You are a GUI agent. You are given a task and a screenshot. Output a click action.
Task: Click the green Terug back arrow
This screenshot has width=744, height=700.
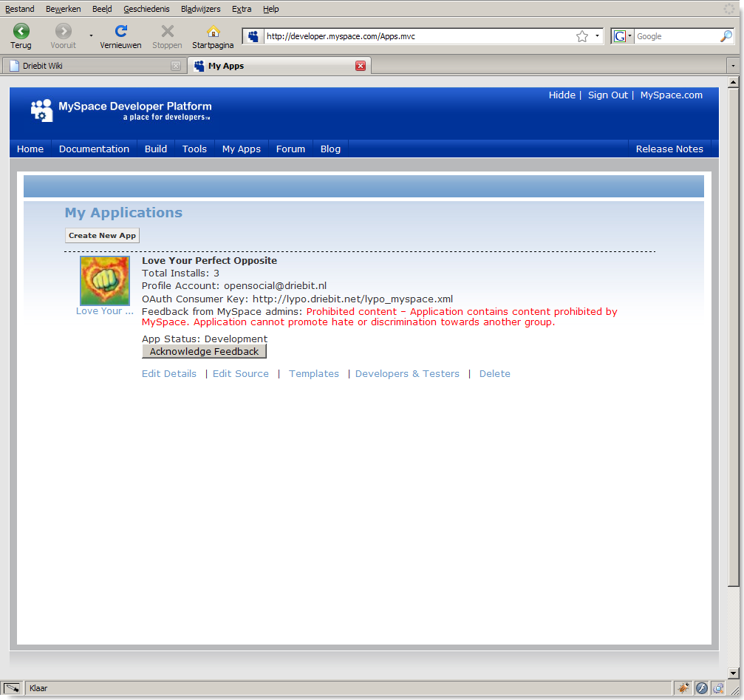[21, 31]
